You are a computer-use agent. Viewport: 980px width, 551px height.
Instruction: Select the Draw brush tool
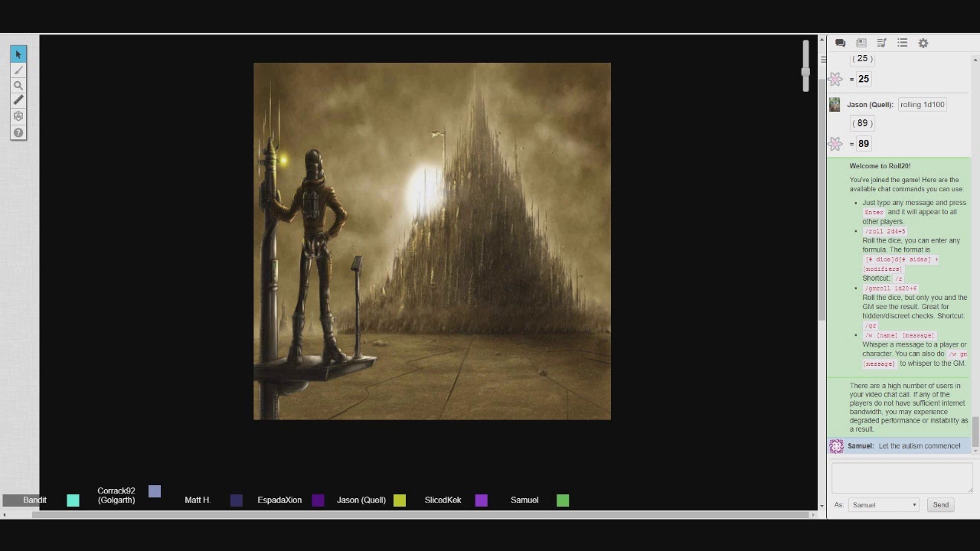point(18,70)
